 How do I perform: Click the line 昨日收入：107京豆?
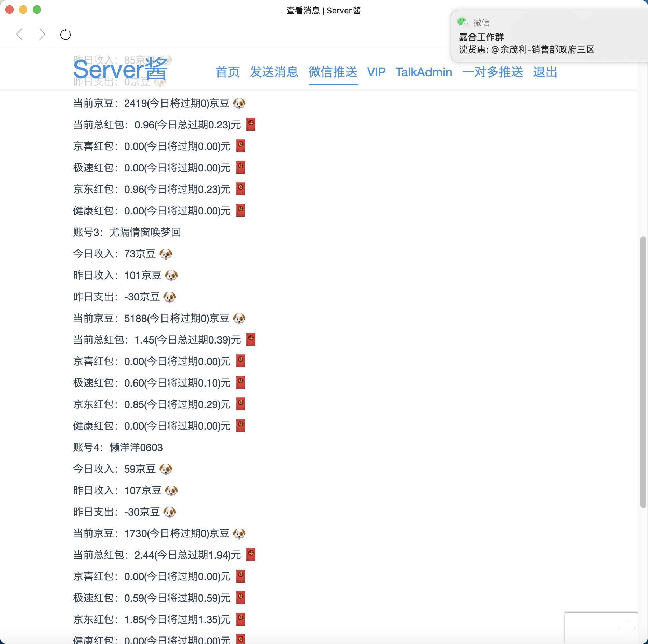[x=125, y=490]
